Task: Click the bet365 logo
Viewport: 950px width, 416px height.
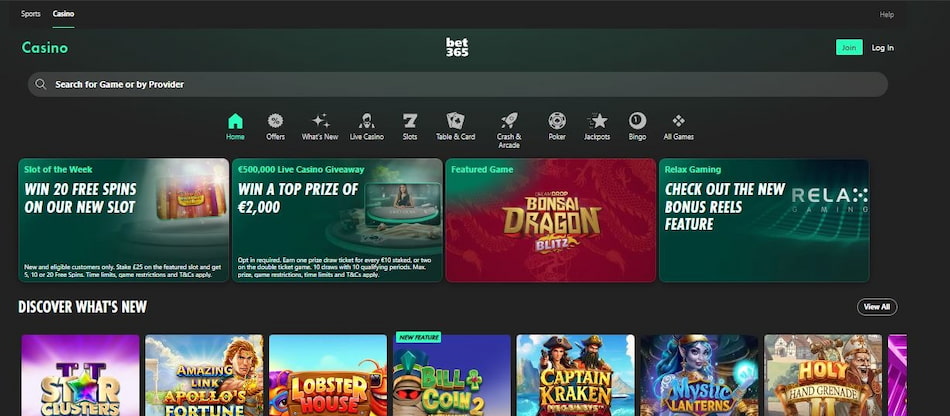Action: coord(457,47)
